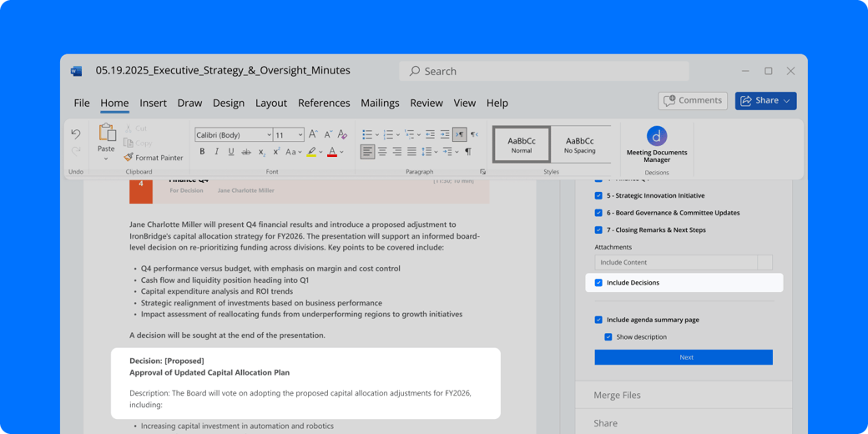Click the Approval of Updated Capital Allocation Plan heading
Viewport: 868px width, 434px height.
(209, 372)
